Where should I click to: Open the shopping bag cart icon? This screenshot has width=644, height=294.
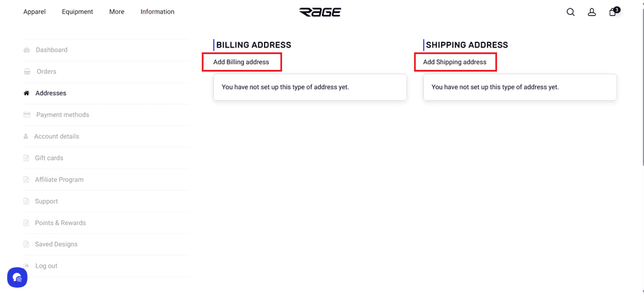[612, 12]
